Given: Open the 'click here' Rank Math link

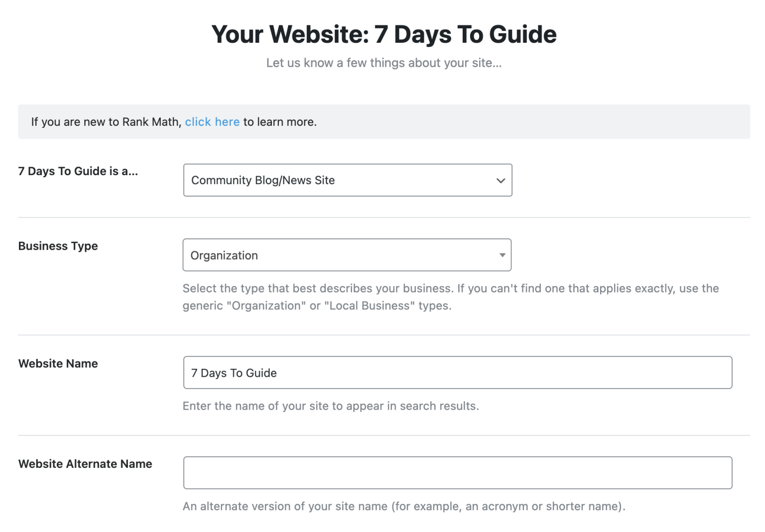Looking at the screenshot, I should (x=212, y=122).
